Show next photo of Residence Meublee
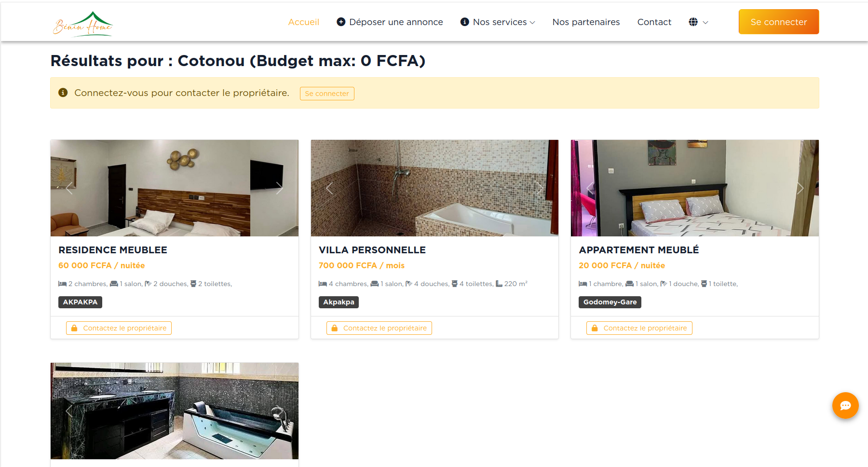Screen dimensions: 868x467 (x=279, y=188)
